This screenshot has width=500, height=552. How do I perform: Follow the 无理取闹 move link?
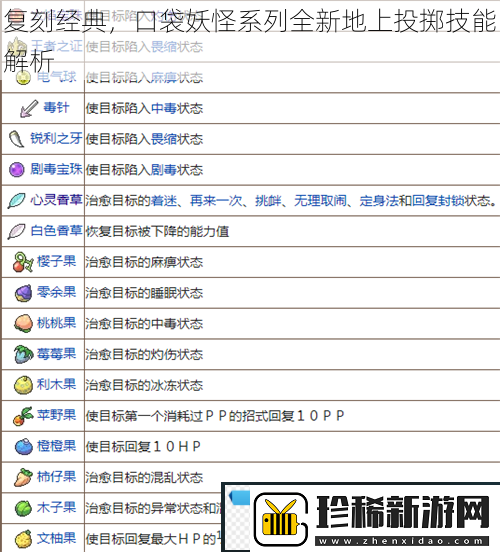coord(320,200)
